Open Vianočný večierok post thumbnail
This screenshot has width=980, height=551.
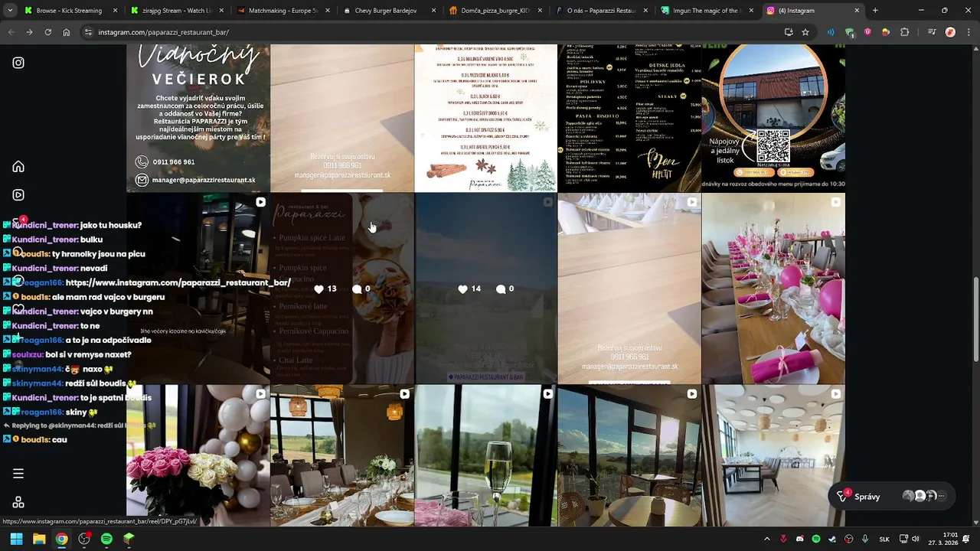click(198, 118)
